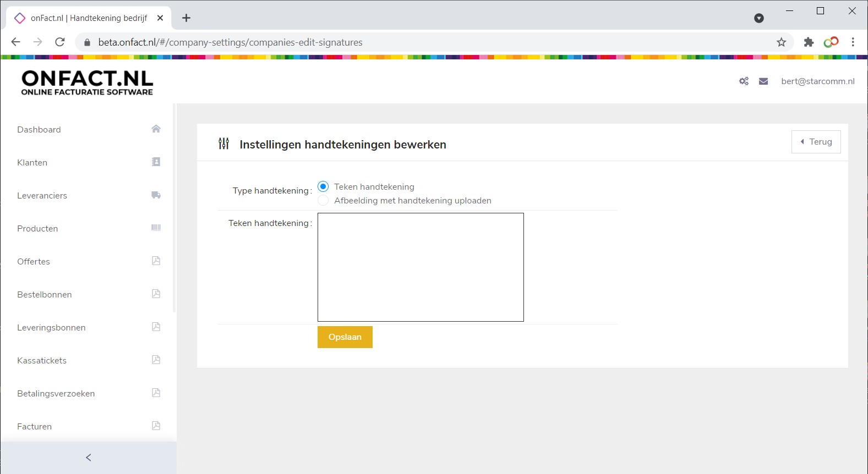
Task: Click the Leveranciers truck icon
Action: tap(156, 195)
